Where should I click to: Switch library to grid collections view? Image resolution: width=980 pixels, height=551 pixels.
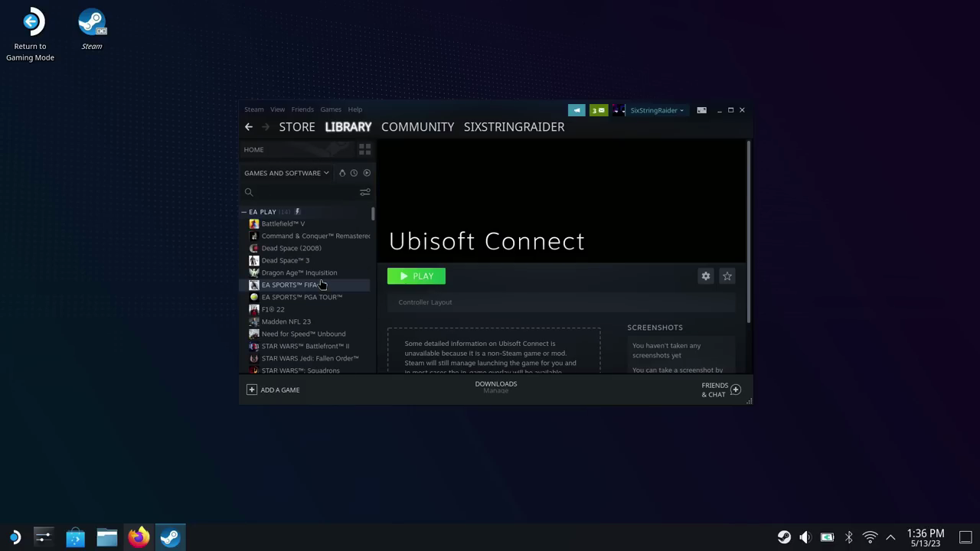click(x=364, y=149)
